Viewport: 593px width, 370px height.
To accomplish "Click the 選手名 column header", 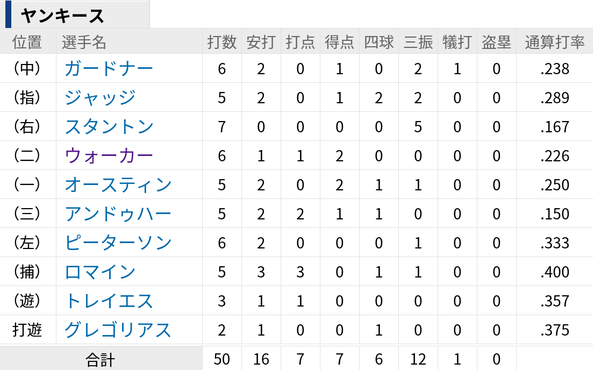I will click(x=84, y=42).
